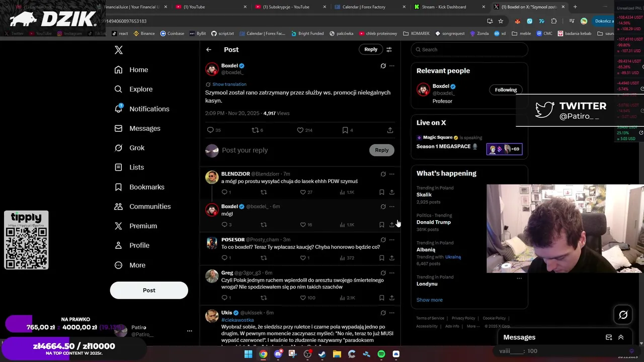Click Grok icon on Boxdel's main post
This screenshot has width=644, height=362.
pos(383,66)
